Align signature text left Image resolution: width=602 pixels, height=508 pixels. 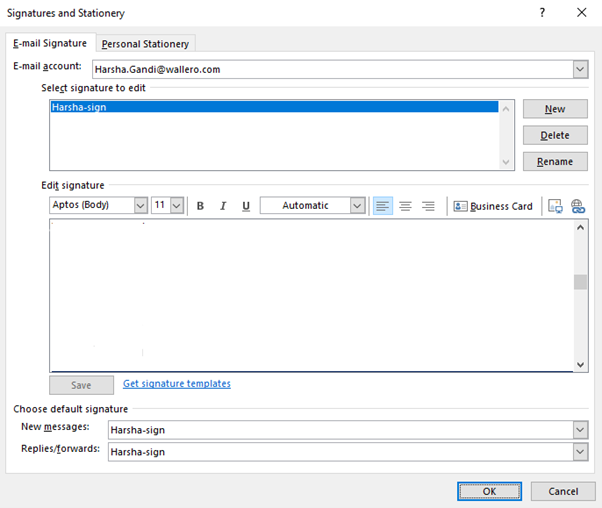tap(382, 206)
